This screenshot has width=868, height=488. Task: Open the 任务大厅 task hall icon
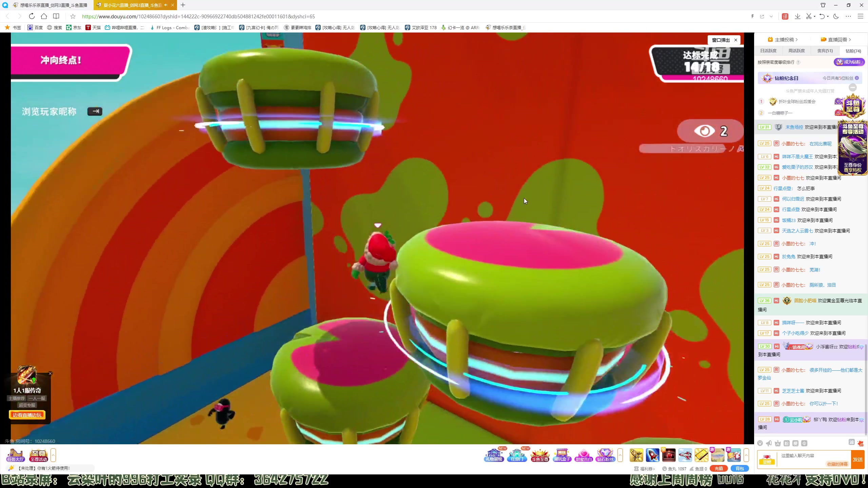pos(15,455)
